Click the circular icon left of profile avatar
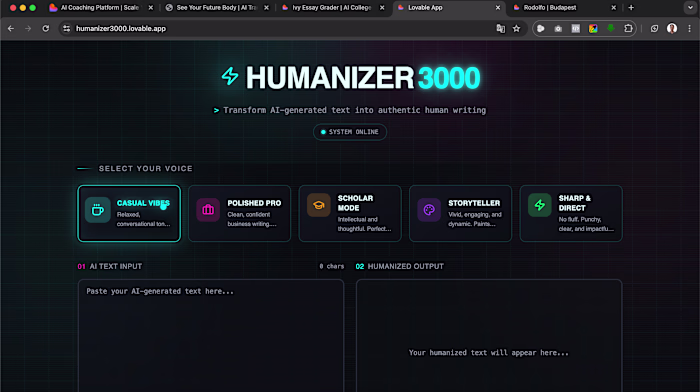Screen dimensions: 700x392 [x=654, y=29]
